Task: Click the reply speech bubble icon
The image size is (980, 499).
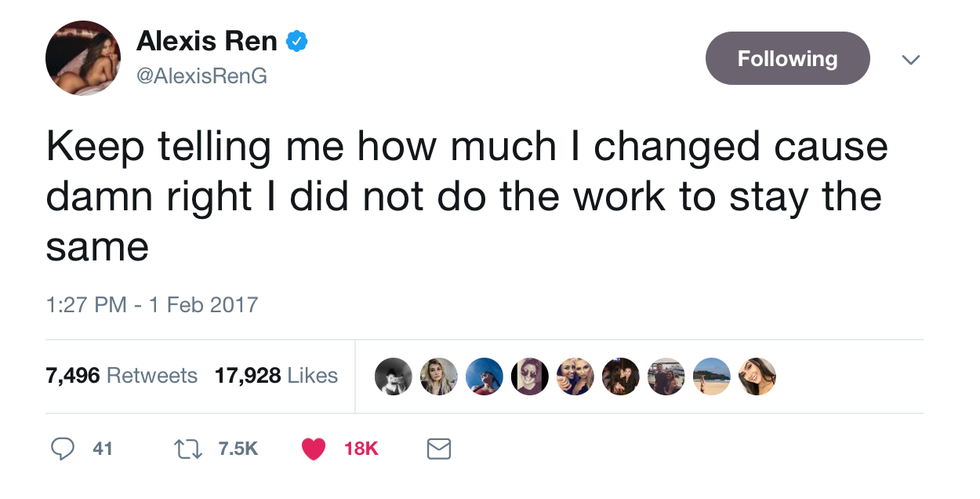Action: click(x=61, y=449)
